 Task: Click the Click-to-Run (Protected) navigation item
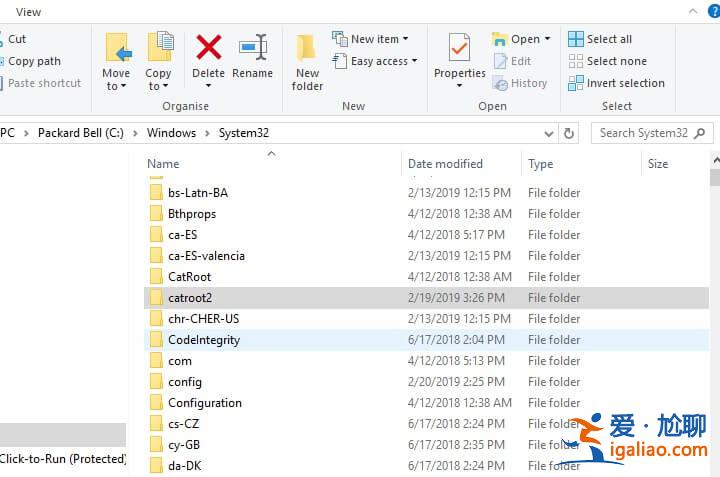[62, 459]
